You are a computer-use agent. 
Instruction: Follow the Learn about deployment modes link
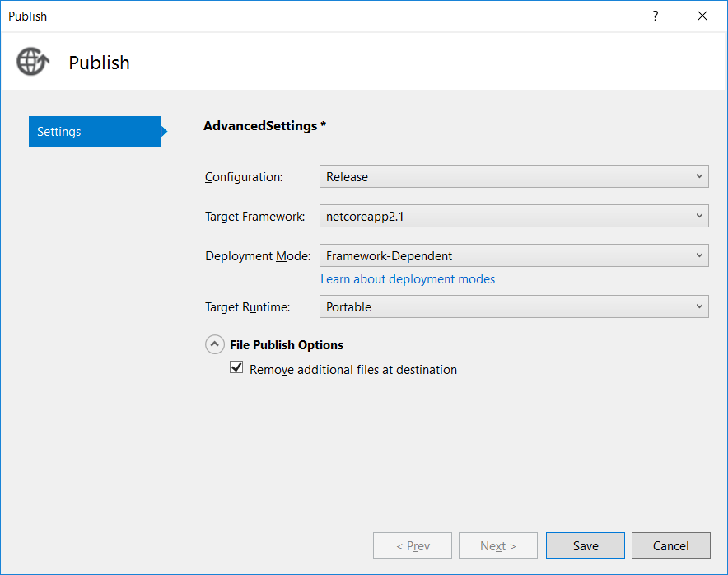408,279
